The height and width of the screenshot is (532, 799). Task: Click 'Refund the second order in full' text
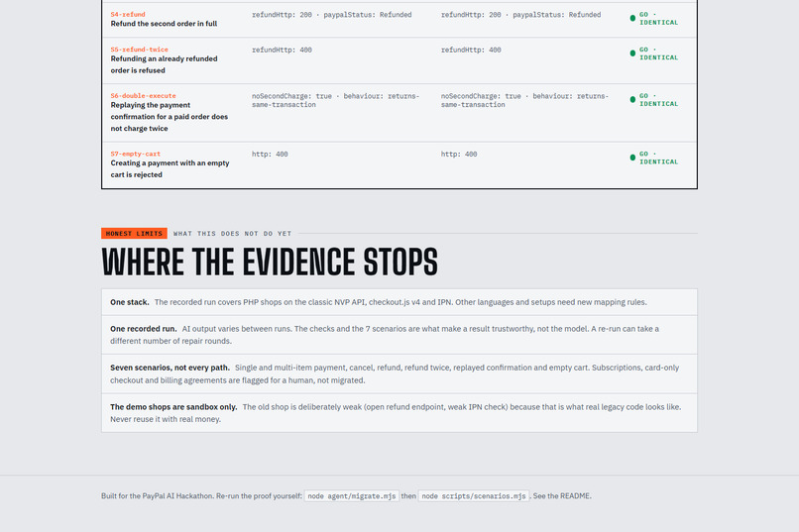point(164,24)
